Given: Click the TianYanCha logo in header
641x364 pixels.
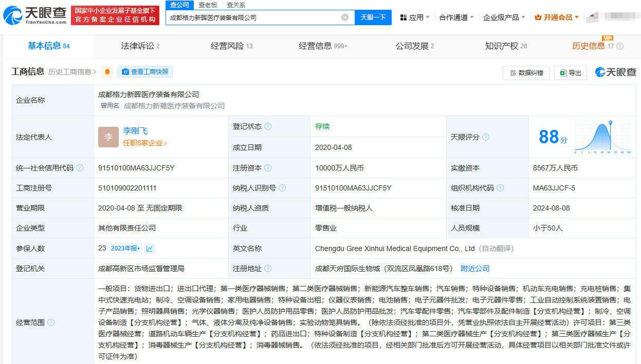Looking at the screenshot, I should click(35, 16).
